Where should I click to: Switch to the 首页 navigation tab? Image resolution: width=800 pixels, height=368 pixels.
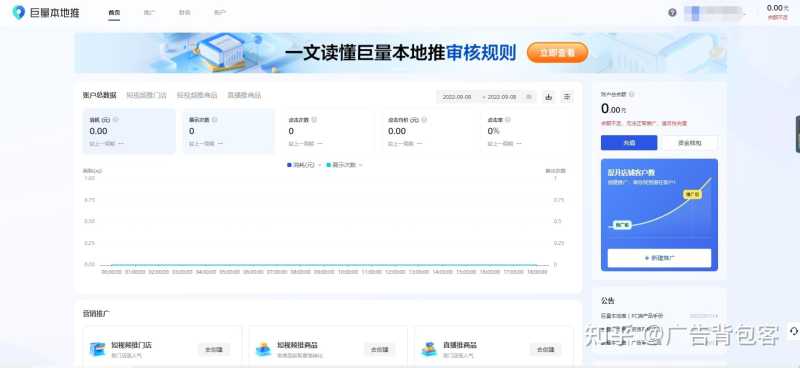[x=114, y=13]
